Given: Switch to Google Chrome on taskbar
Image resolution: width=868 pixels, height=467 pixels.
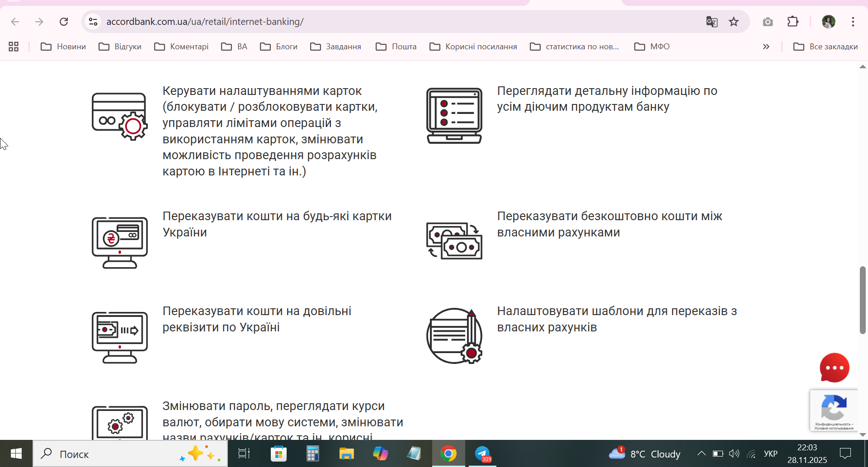Looking at the screenshot, I should click(448, 453).
